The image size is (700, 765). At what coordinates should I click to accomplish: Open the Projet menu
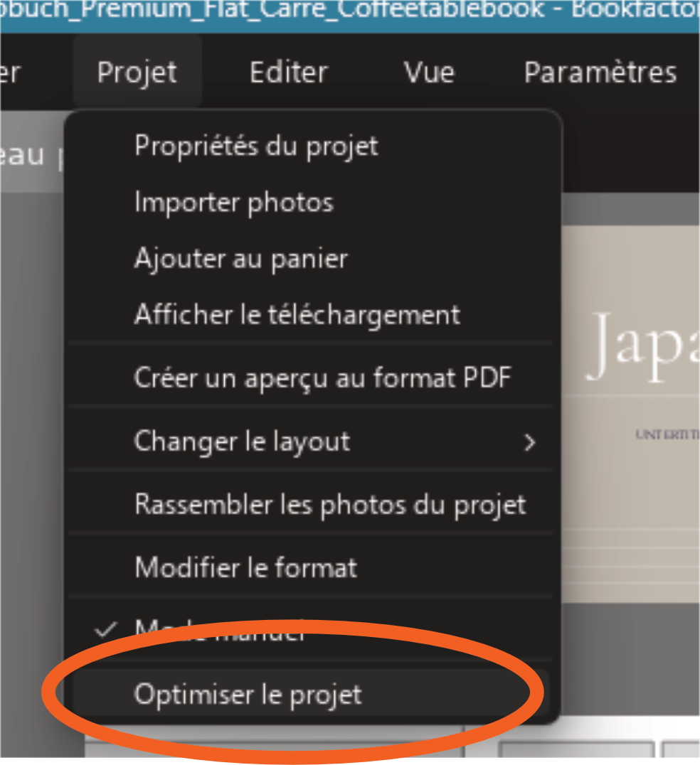point(137,73)
